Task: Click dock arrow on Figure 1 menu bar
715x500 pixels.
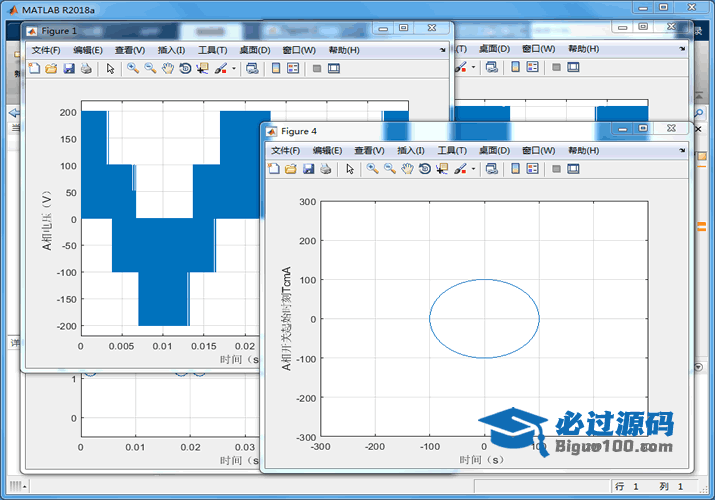Action: pos(442,50)
